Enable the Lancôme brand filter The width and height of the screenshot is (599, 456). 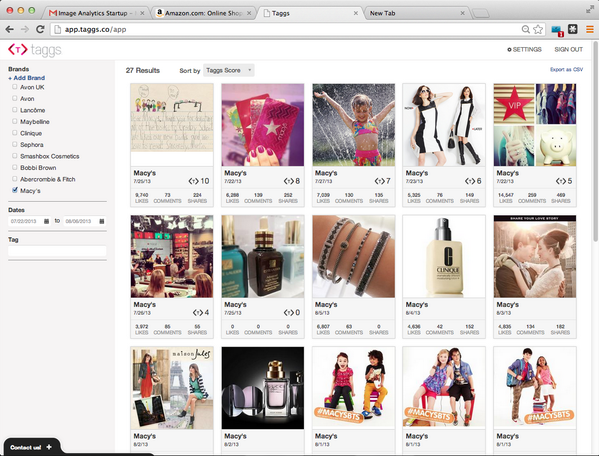(15, 110)
